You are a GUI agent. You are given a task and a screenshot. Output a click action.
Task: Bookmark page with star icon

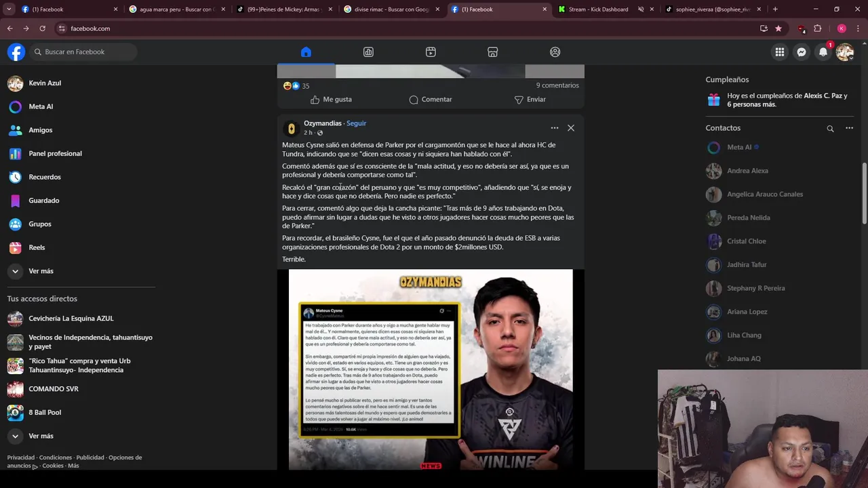pos(778,28)
